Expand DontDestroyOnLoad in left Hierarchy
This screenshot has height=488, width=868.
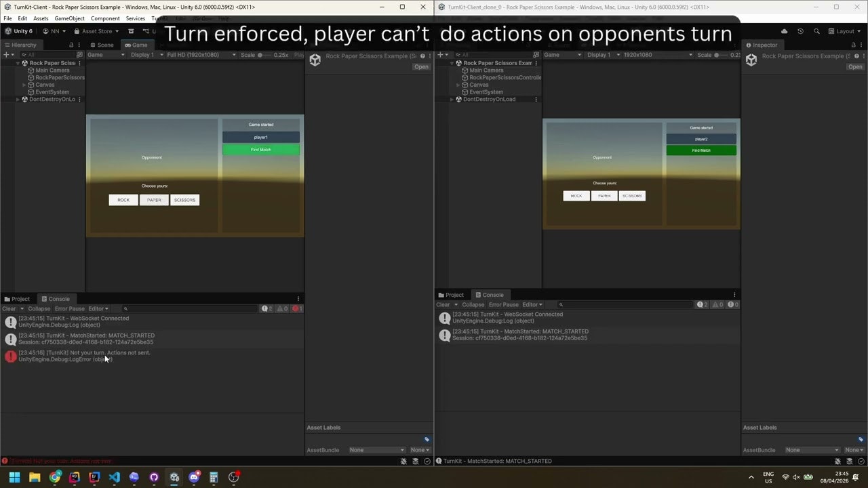coord(18,99)
